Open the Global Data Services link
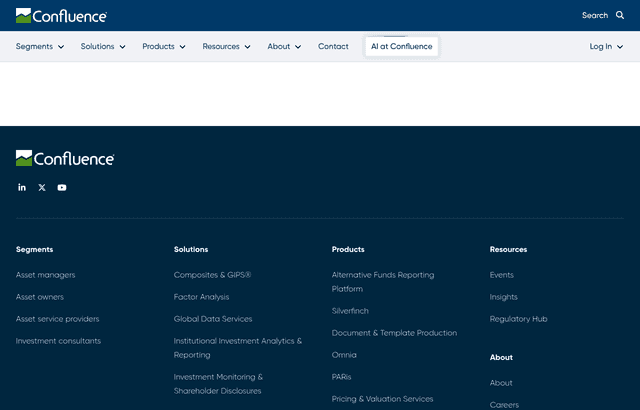 point(213,319)
